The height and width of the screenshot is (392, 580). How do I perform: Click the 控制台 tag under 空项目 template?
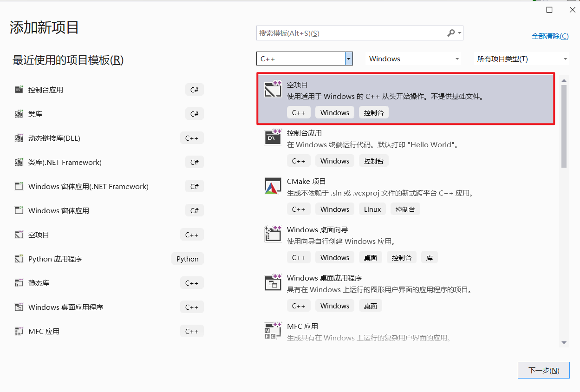pos(374,112)
